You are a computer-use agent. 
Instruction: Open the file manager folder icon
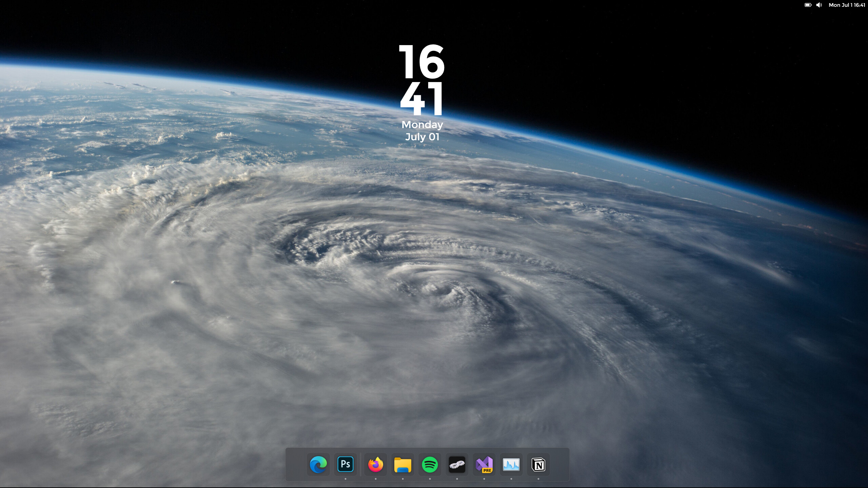[403, 465]
